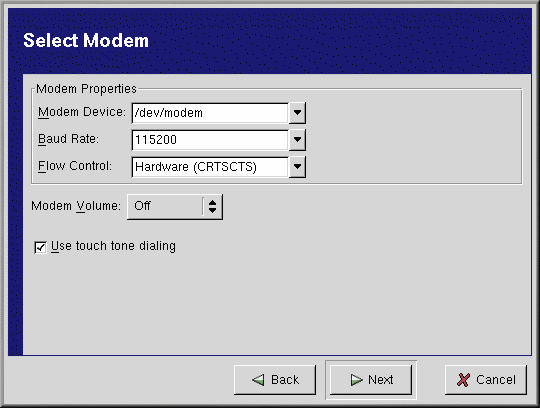Click the 'Modem Device:' label

(x=82, y=112)
